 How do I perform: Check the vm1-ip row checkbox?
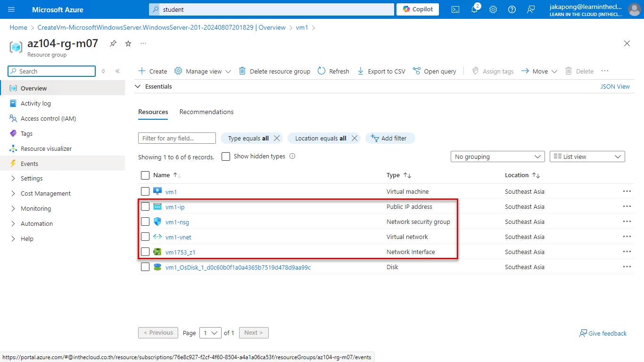click(x=145, y=206)
